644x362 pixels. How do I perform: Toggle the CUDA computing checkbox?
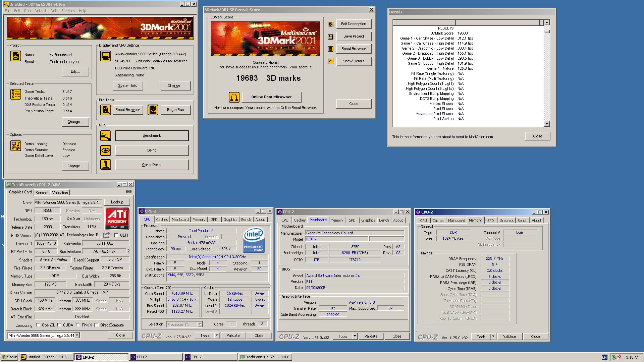tap(59, 325)
